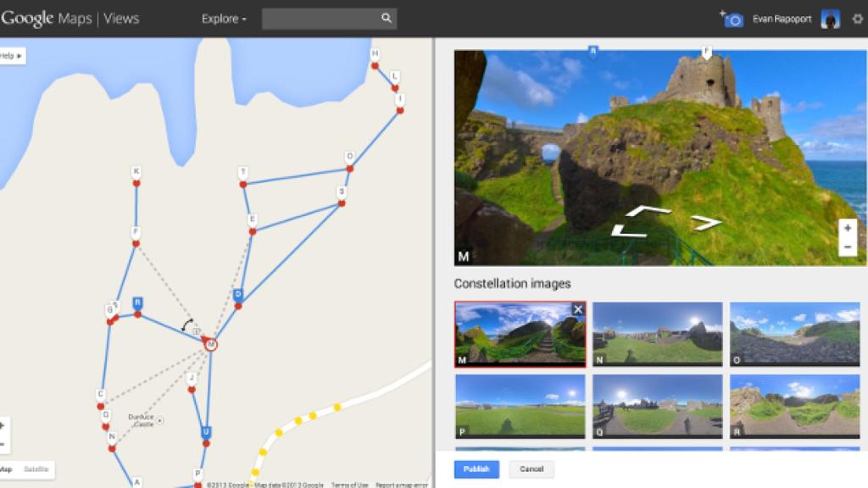Publish the constellation

tap(476, 469)
